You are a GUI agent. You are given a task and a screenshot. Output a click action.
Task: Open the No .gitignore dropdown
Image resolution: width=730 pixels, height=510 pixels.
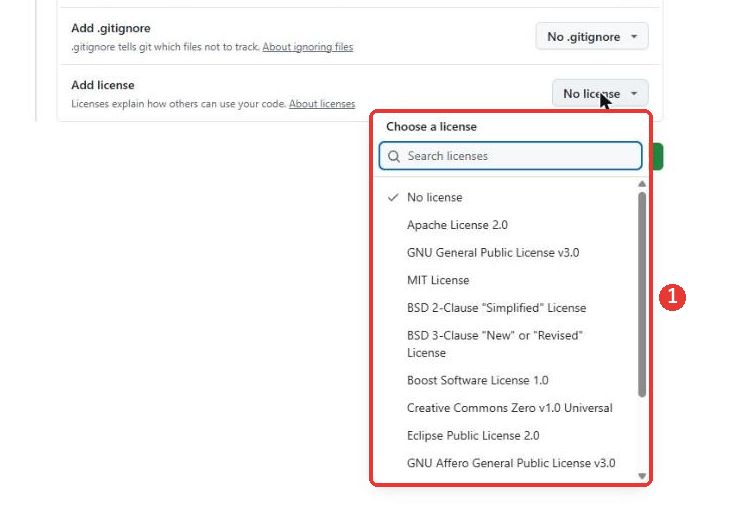[x=592, y=36]
